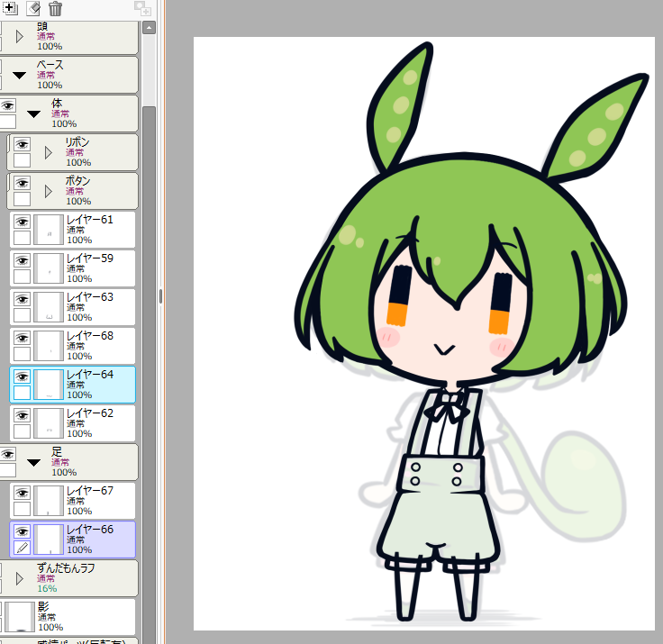Hide the 体 folder

[x=8, y=105]
